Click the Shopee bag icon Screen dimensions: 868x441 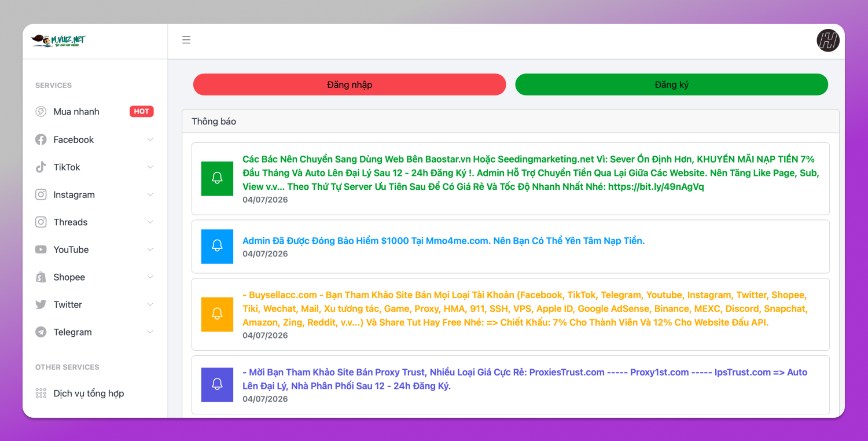[x=41, y=277]
